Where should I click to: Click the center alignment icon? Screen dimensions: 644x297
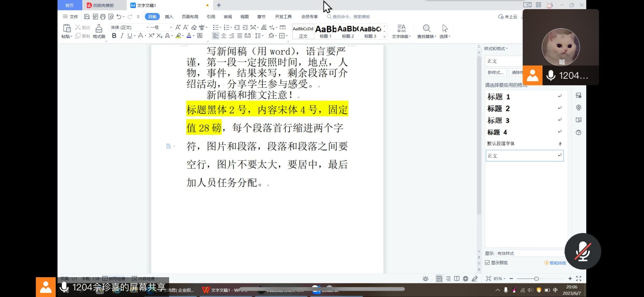point(224,36)
